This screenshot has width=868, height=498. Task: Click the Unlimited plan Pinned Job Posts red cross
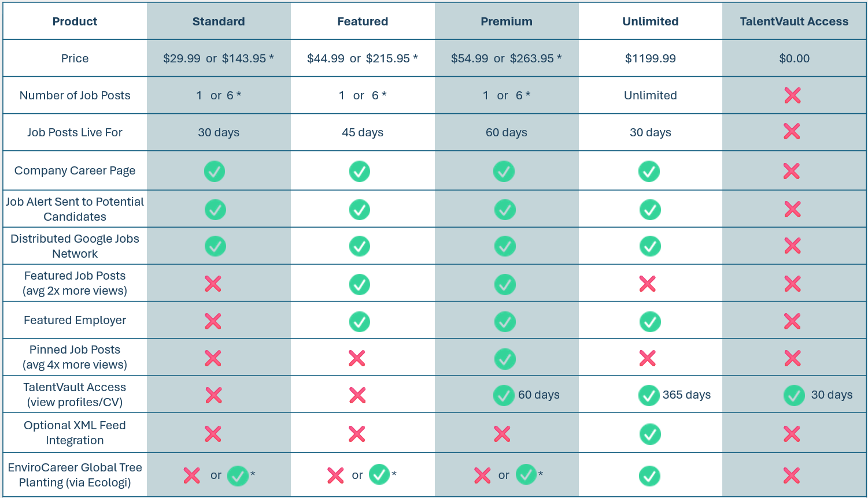pos(648,358)
